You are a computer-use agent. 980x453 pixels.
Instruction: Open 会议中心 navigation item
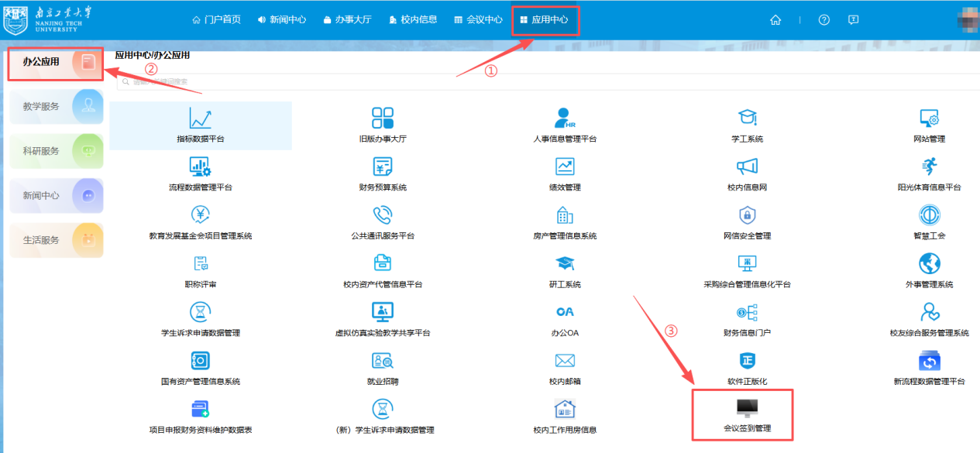pyautogui.click(x=478, y=20)
